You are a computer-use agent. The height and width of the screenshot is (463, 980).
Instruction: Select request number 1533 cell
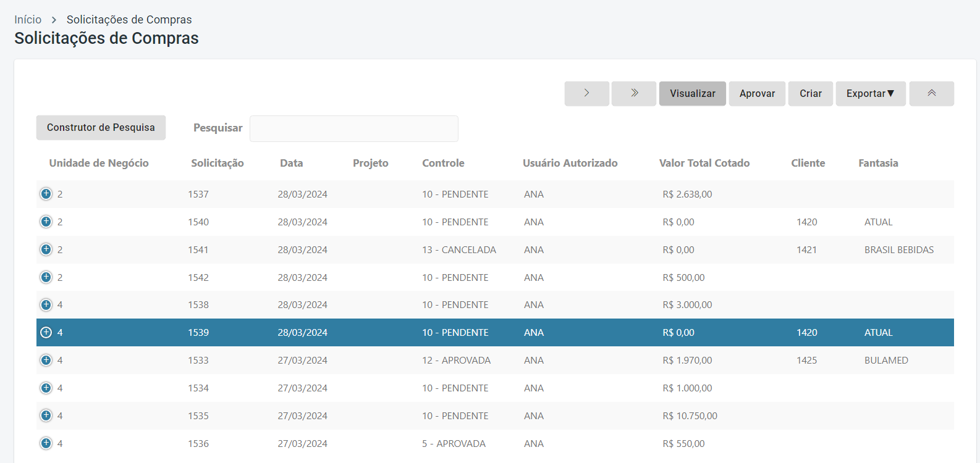(198, 360)
